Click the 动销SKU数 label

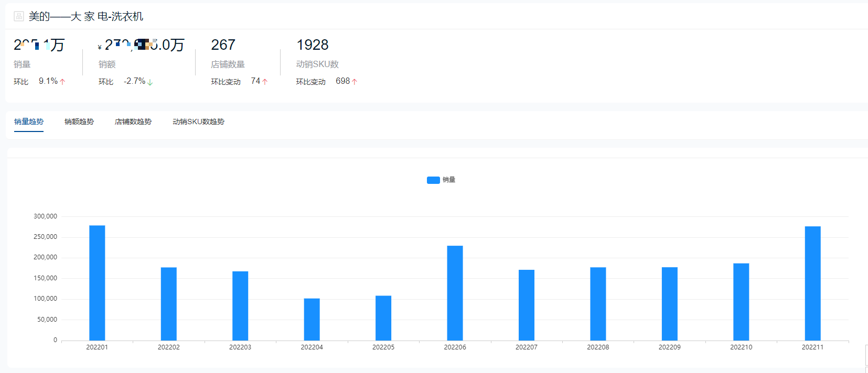(x=317, y=64)
